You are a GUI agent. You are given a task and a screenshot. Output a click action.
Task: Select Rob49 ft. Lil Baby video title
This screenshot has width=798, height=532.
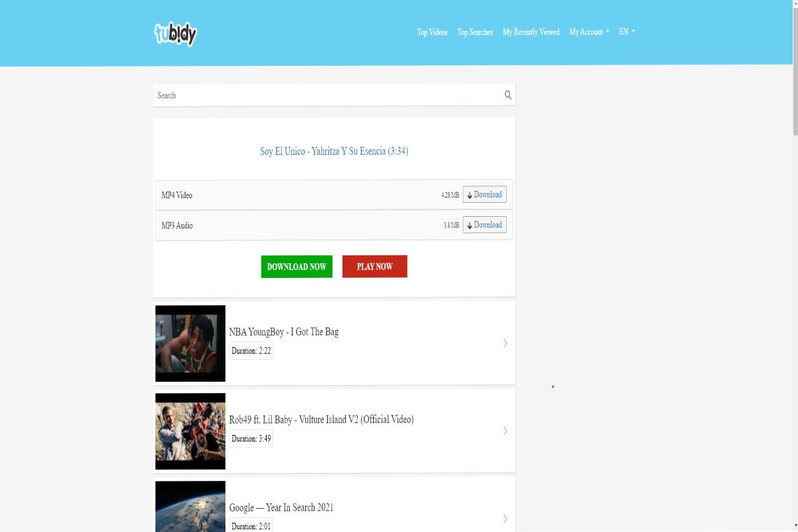tap(321, 420)
